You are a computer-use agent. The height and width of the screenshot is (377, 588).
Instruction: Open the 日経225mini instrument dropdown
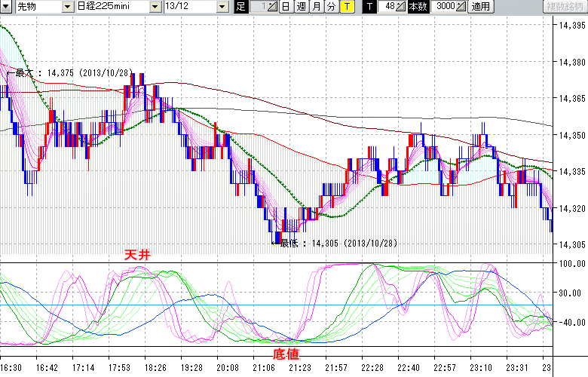coord(155,7)
